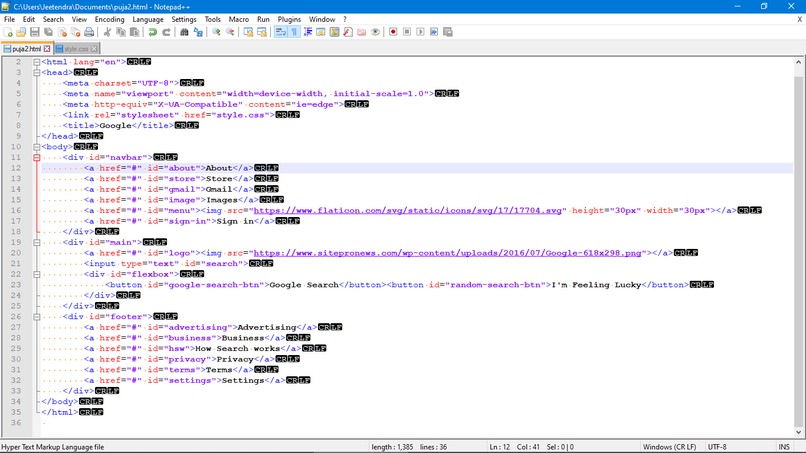The image size is (806, 453).
Task: Collapse the main div fold on line 19
Action: pyautogui.click(x=36, y=242)
